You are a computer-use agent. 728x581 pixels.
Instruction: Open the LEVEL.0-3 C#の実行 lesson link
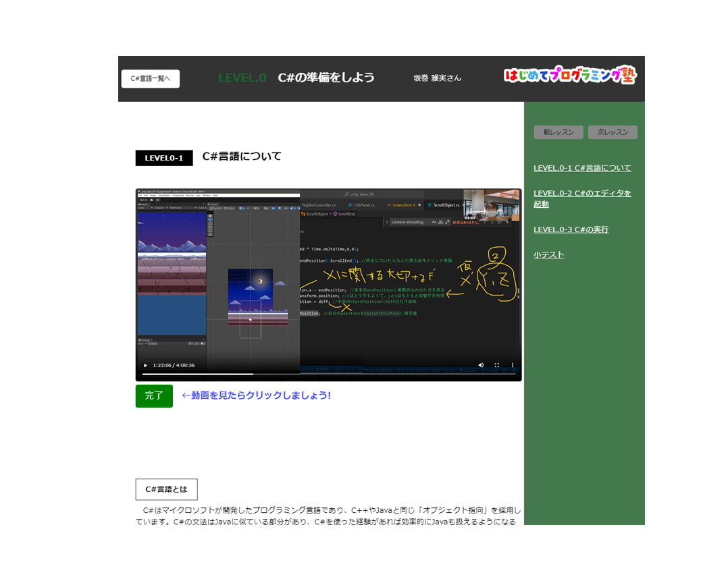(x=571, y=229)
